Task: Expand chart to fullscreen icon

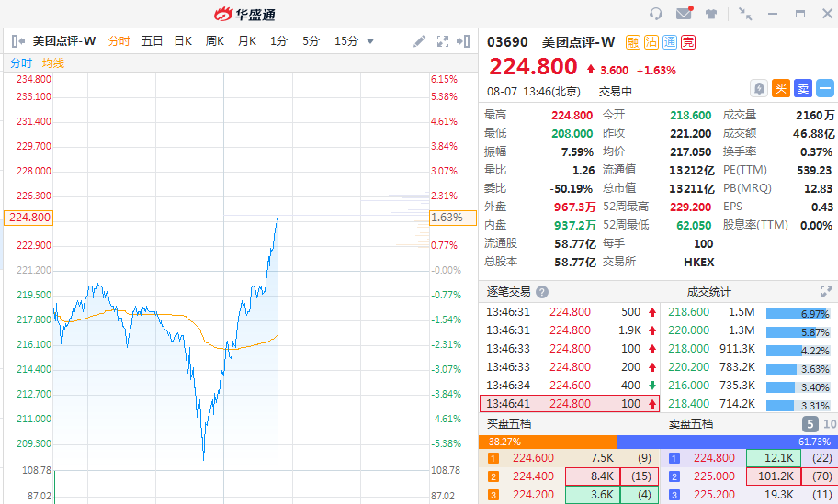Action: point(443,41)
